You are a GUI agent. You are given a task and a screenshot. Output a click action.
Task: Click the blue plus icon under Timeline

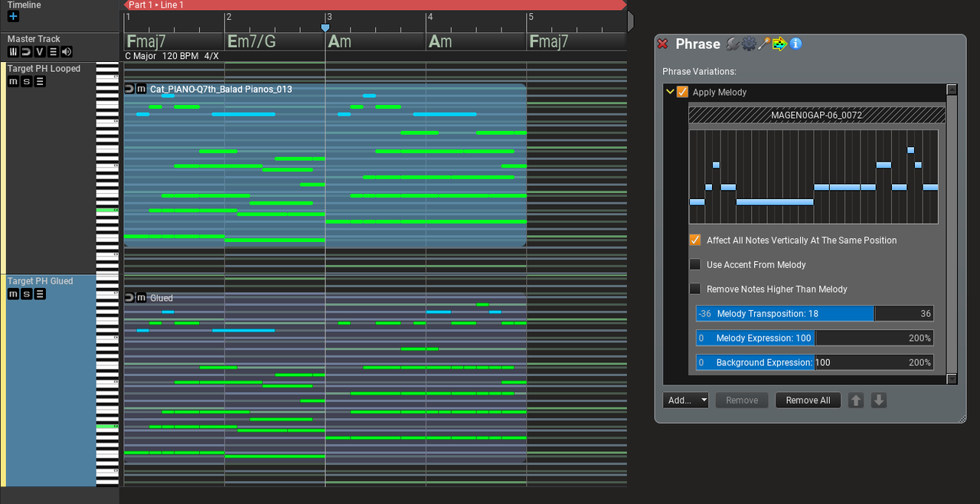(x=13, y=17)
